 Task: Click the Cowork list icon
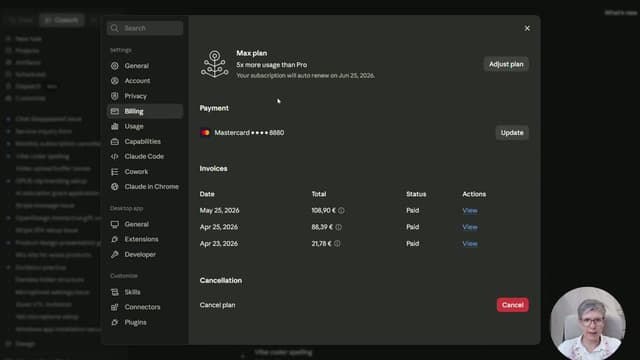click(115, 171)
